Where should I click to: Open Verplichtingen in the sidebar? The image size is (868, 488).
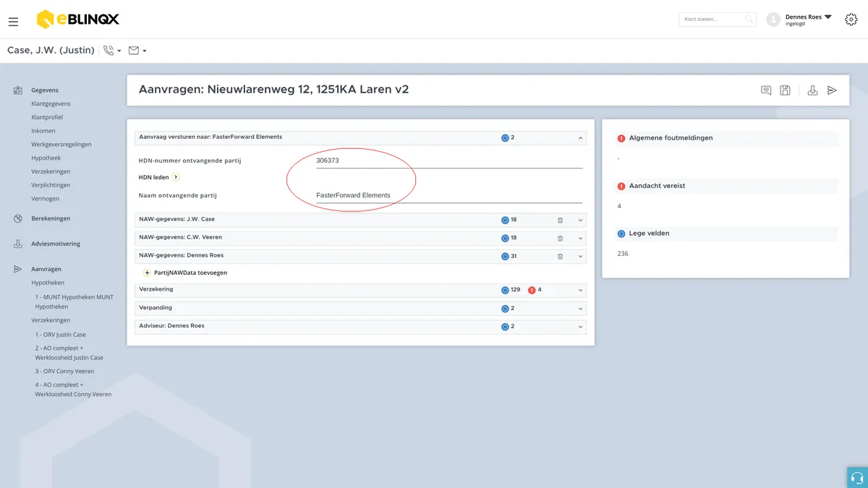tap(51, 185)
